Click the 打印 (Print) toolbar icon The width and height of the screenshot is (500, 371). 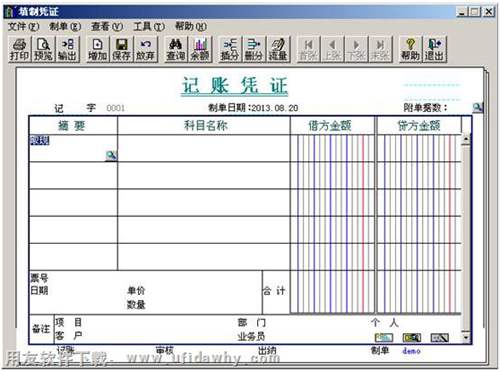click(x=19, y=49)
